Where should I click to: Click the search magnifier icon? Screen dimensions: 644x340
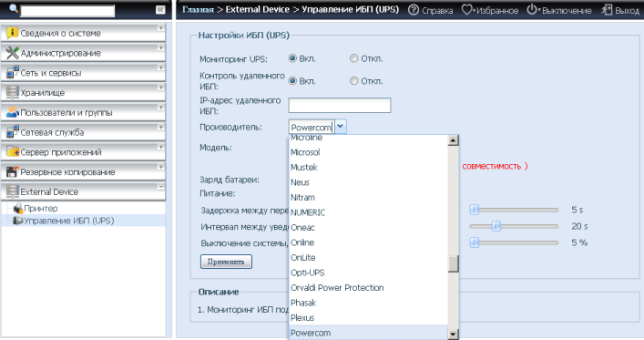(14, 8)
